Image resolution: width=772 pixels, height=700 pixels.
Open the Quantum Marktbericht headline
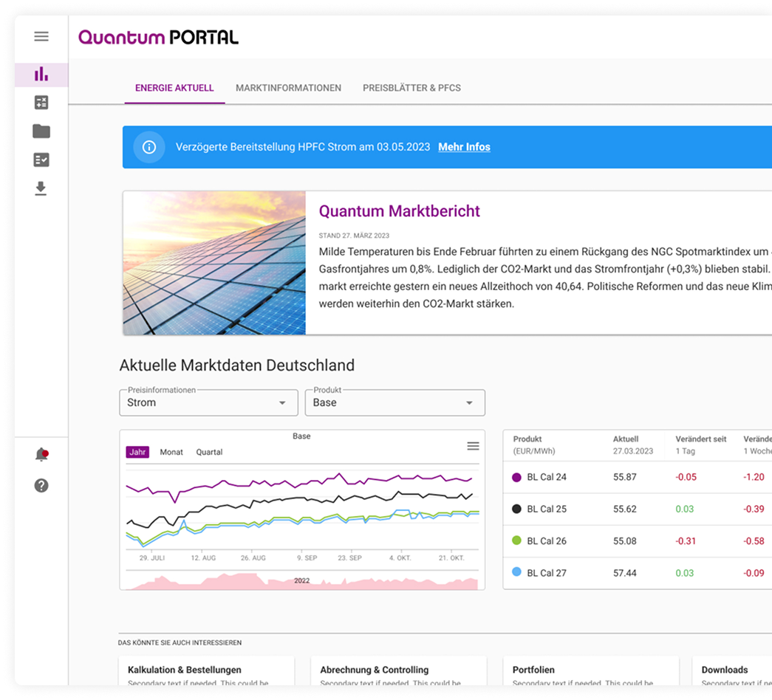pyautogui.click(x=400, y=211)
